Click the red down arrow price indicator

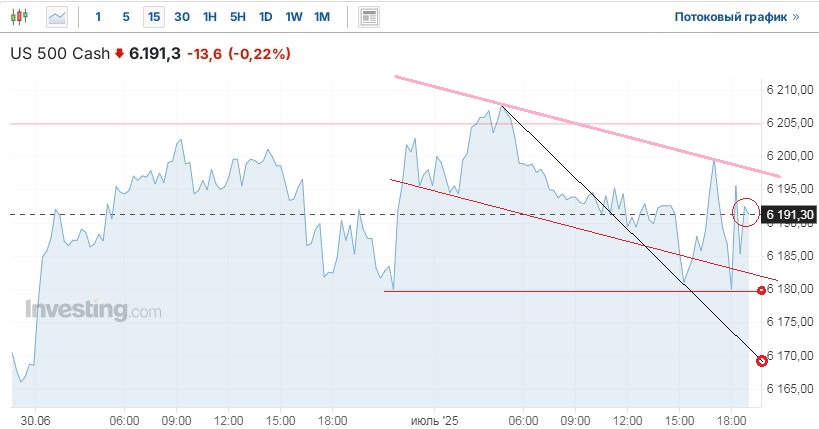coord(118,54)
